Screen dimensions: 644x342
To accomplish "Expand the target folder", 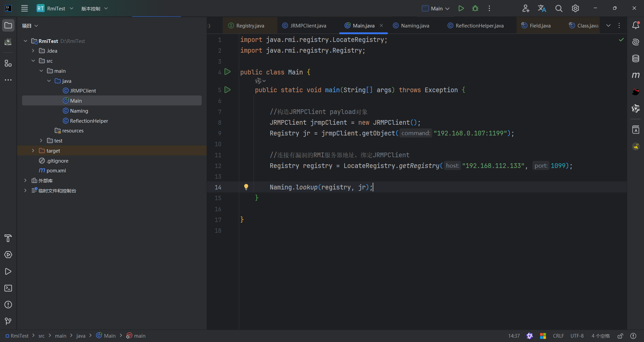I will click(x=33, y=151).
